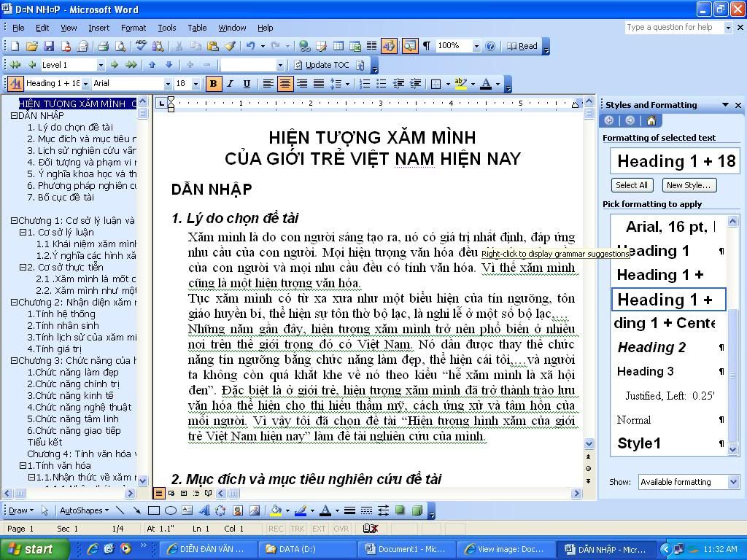Open the Show available formatting dropdown
The width and height of the screenshot is (747, 560).
click(x=733, y=481)
